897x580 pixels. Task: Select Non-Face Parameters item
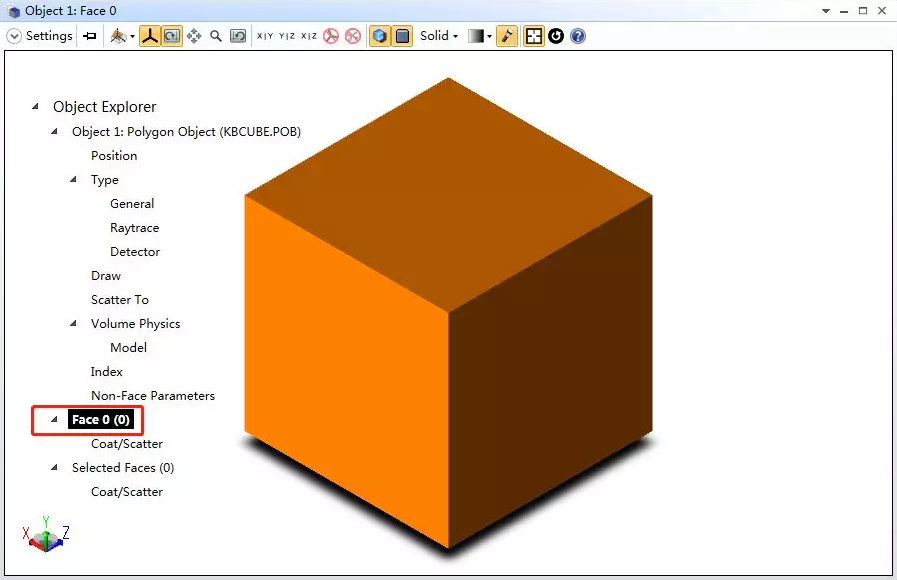pos(153,396)
